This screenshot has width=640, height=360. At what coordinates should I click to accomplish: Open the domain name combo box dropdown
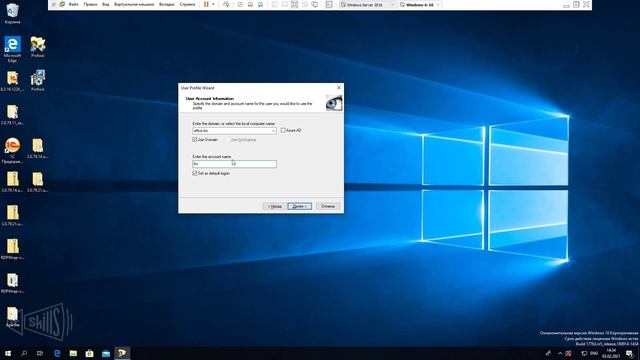(x=273, y=131)
